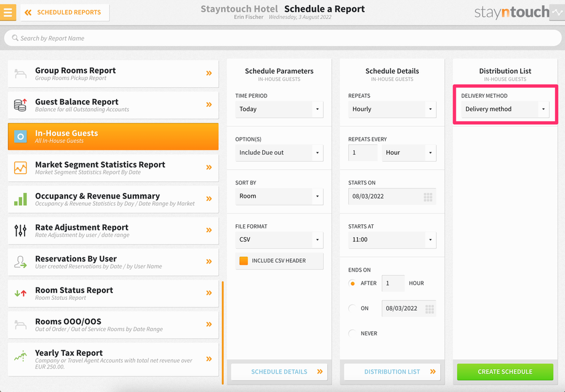Viewport: 565px width, 392px height.
Task: Click the After hour count field
Action: (393, 283)
